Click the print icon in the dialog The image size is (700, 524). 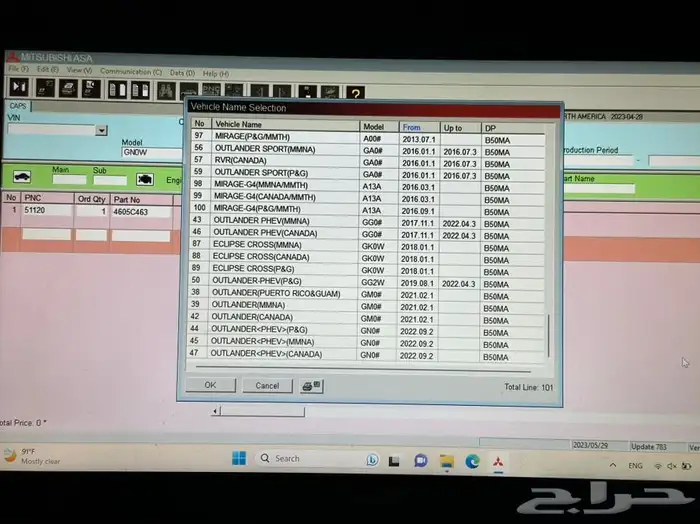311,385
